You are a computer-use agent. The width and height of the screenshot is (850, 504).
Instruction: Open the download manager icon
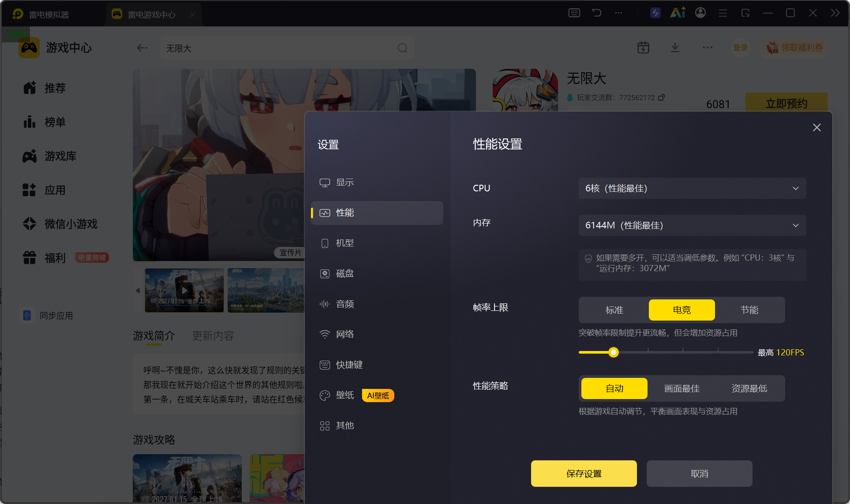675,48
